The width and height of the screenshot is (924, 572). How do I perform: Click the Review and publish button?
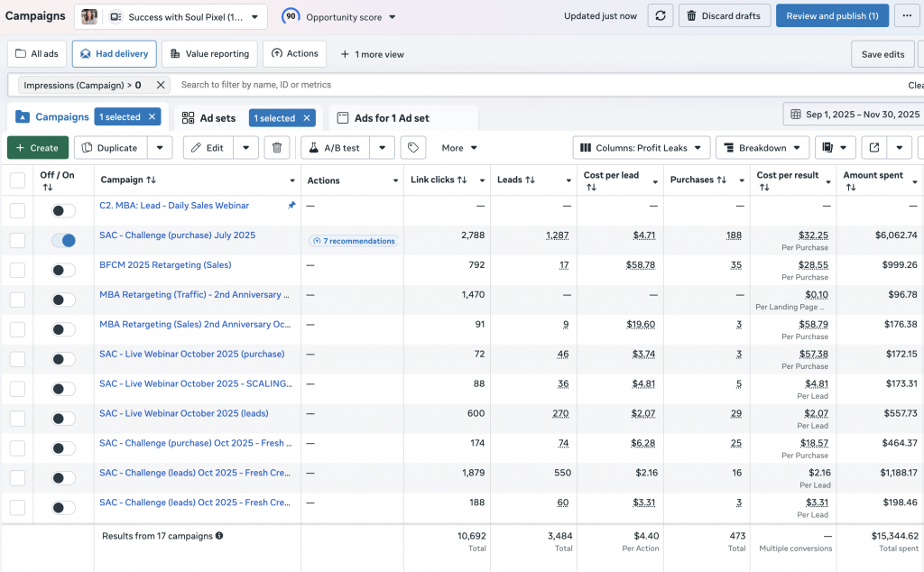pos(831,15)
